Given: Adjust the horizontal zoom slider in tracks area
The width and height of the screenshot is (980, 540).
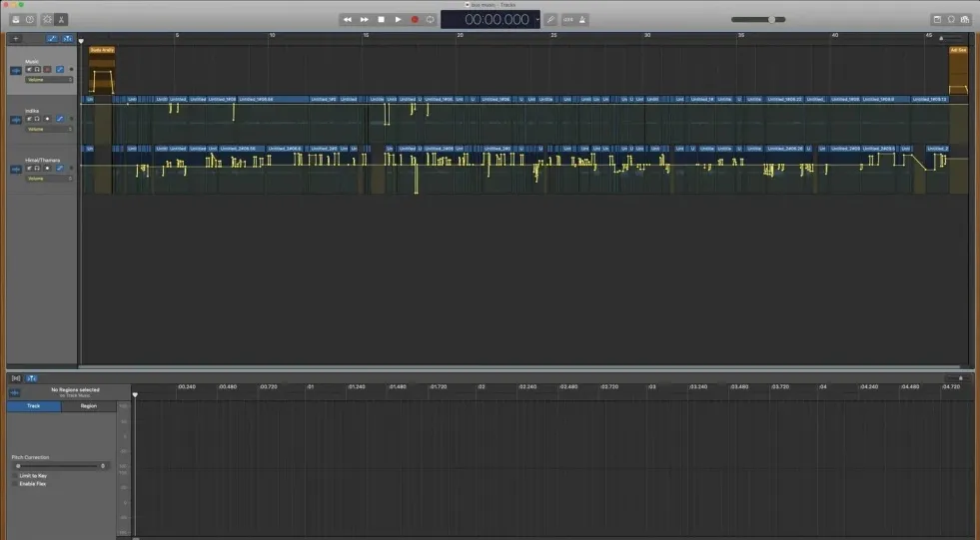Looking at the screenshot, I should pyautogui.click(x=951, y=39).
